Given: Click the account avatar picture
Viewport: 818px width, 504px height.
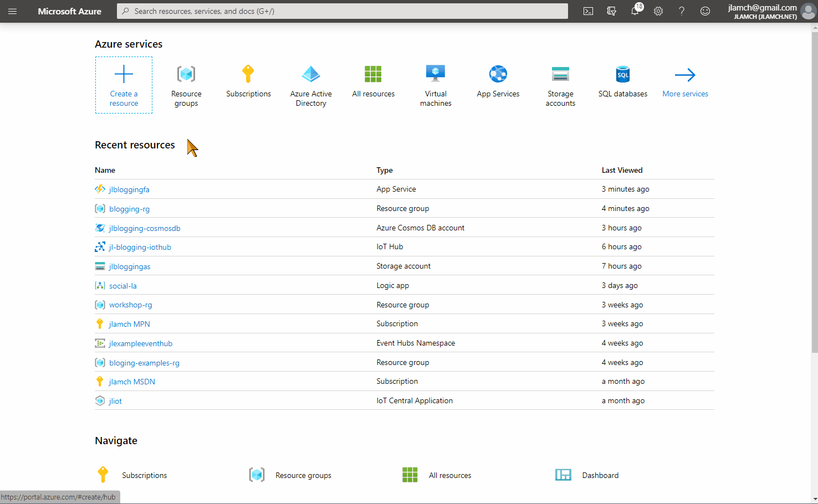Looking at the screenshot, I should click(809, 11).
